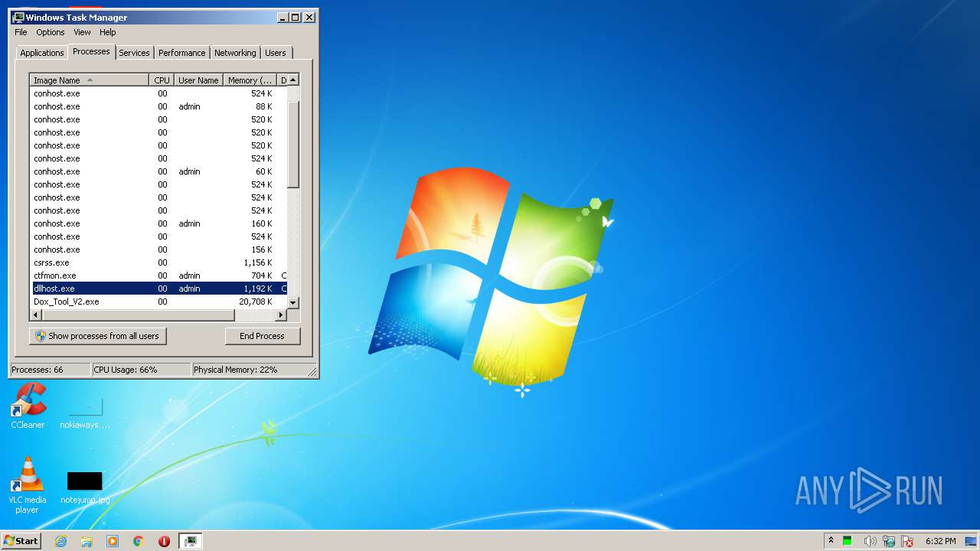980x551 pixels.
Task: Sort by User Name column header
Action: [198, 80]
